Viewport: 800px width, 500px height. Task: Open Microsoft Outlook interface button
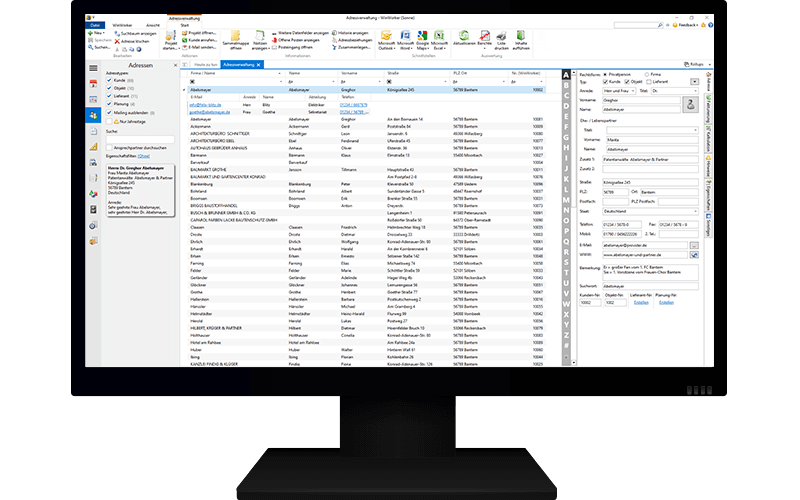tap(386, 40)
